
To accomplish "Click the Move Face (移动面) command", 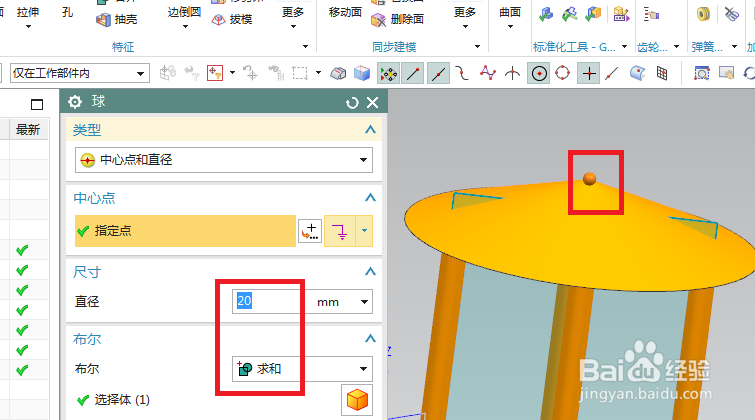I will tap(345, 12).
